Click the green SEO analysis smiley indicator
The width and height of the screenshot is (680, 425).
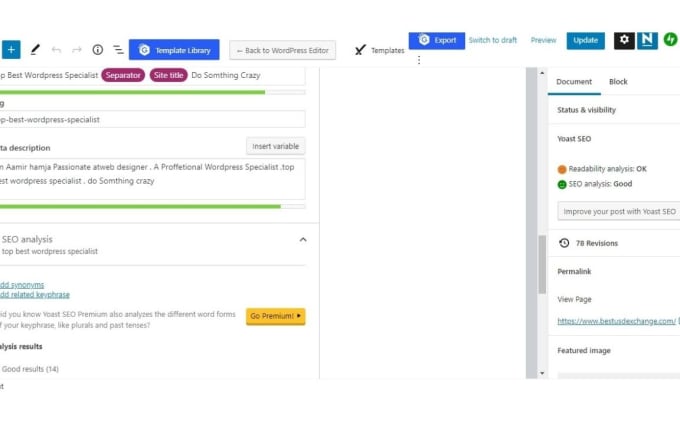coord(562,184)
